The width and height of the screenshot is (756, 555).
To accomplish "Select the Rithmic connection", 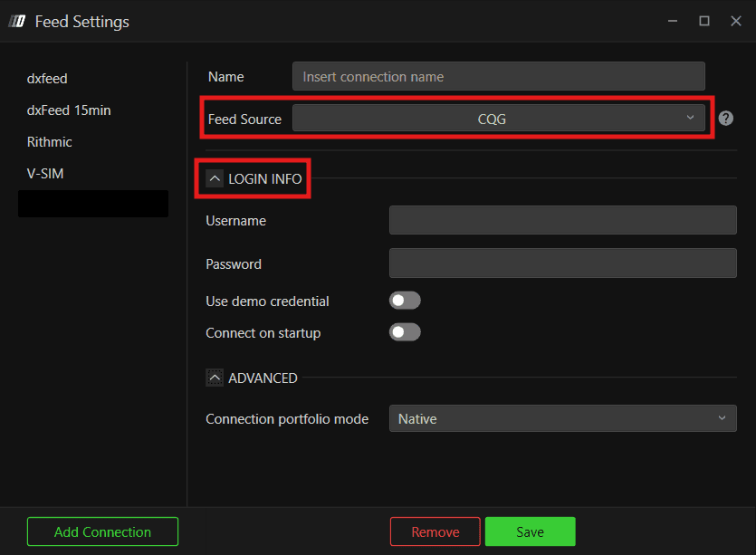I will click(x=49, y=142).
